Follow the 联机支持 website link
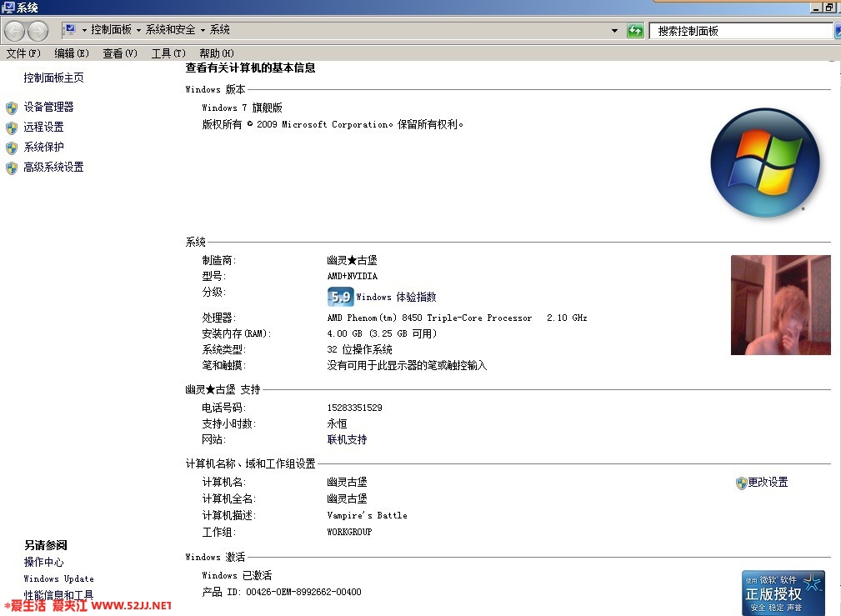 (x=347, y=439)
